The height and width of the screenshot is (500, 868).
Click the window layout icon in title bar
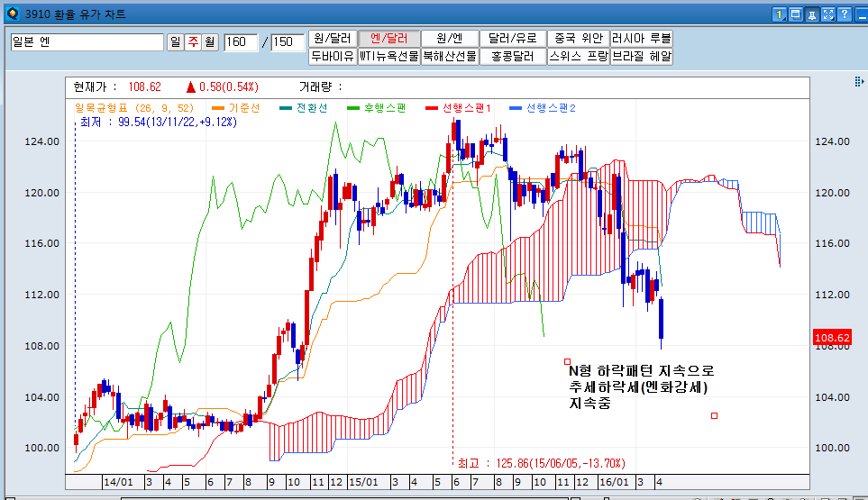click(796, 14)
